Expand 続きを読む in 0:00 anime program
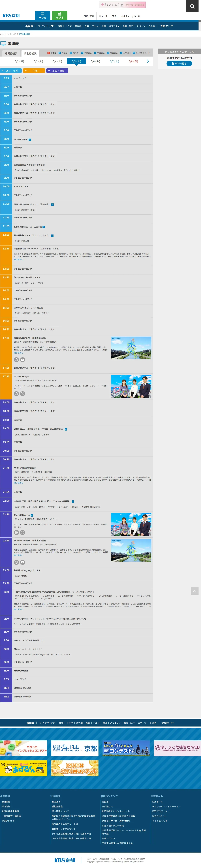This screenshot has height=868, width=201. 19,609
